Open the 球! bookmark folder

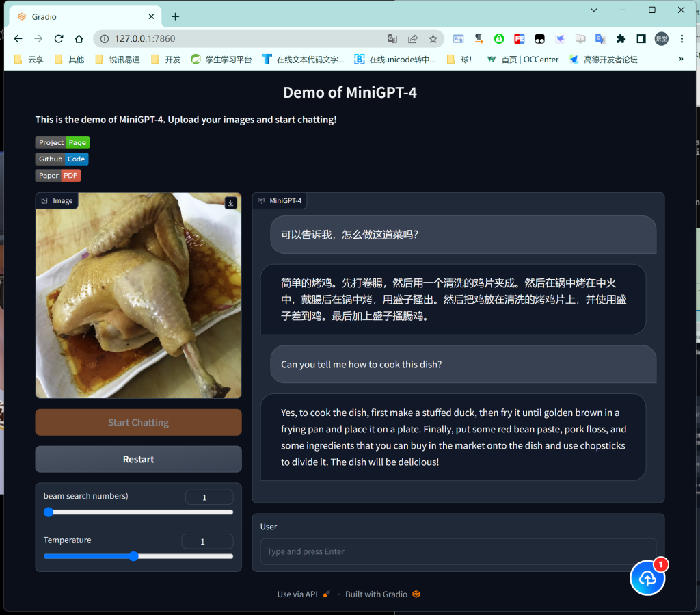click(x=460, y=60)
